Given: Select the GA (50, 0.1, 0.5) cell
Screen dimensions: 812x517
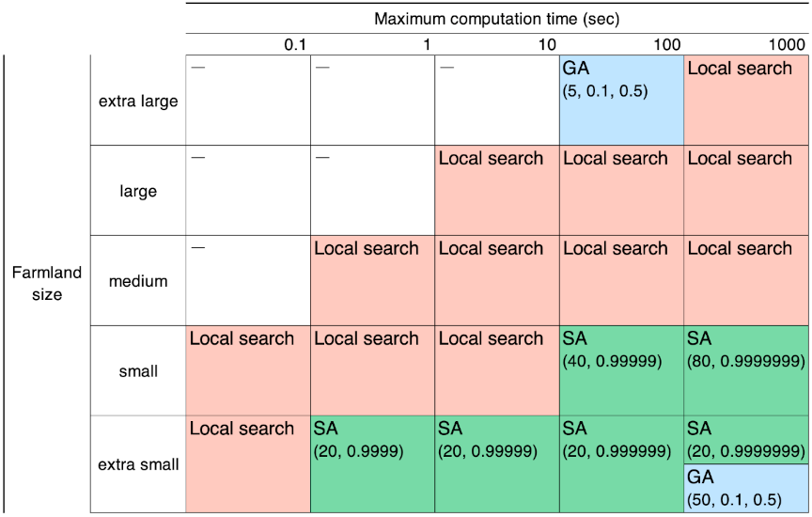Looking at the screenshot, I should tap(746, 487).
